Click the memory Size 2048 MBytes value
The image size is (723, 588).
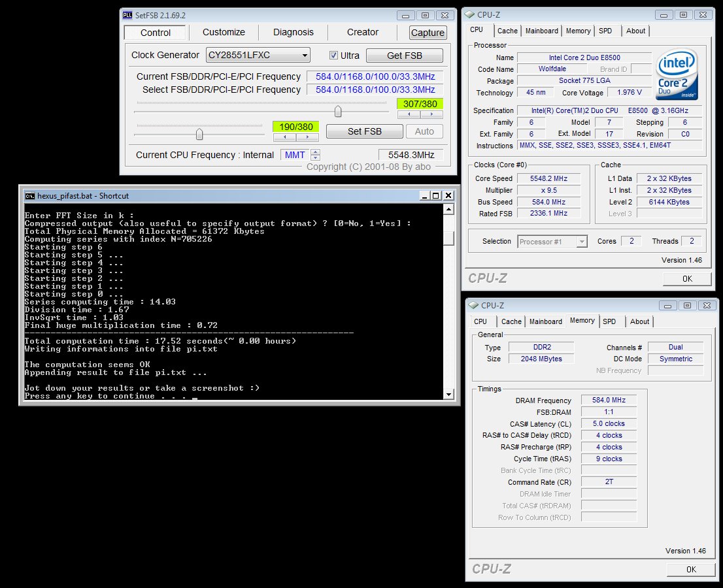click(541, 359)
